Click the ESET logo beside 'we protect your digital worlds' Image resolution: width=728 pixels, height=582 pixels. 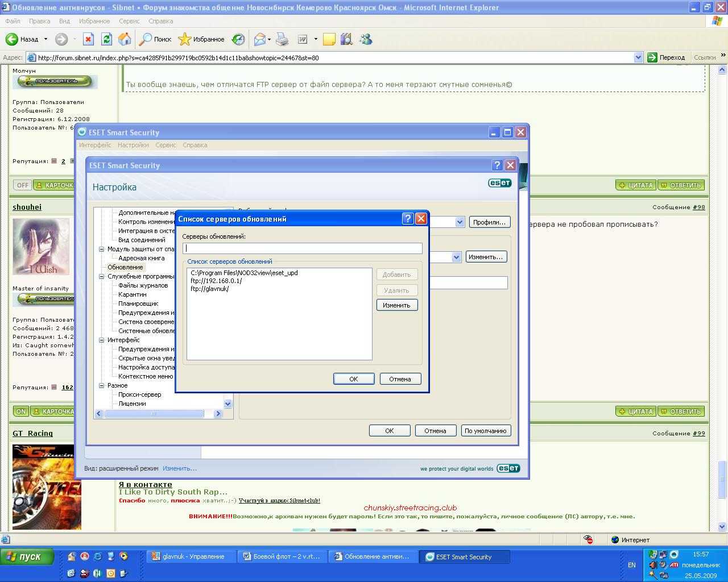tap(508, 468)
